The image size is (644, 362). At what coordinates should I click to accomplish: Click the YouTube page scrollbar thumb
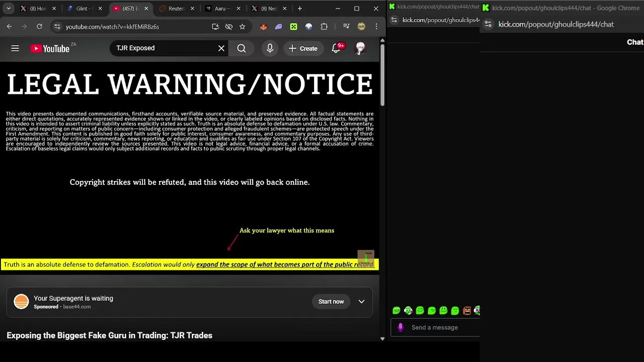(x=382, y=75)
